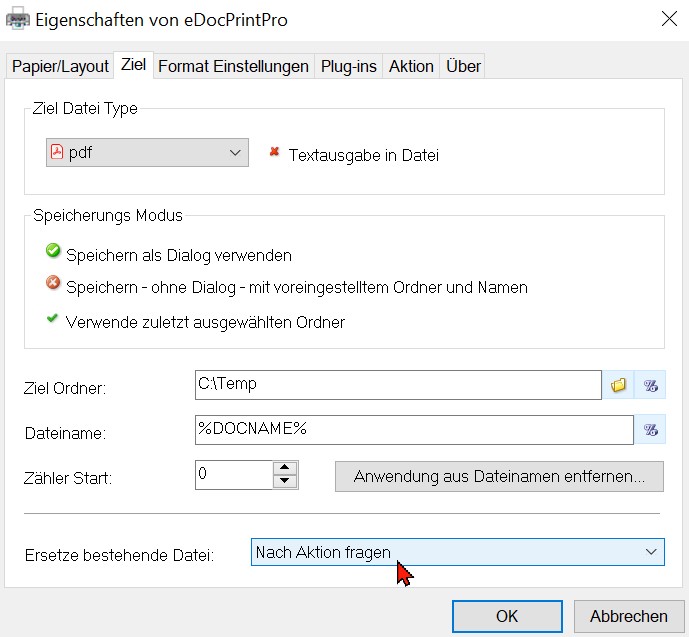Confirm with OK button

click(507, 616)
